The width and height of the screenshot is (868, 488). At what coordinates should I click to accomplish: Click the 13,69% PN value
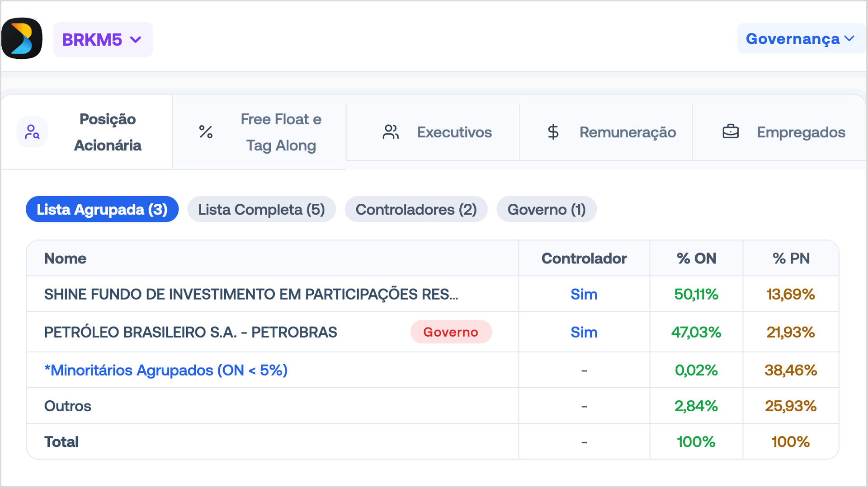click(x=791, y=294)
